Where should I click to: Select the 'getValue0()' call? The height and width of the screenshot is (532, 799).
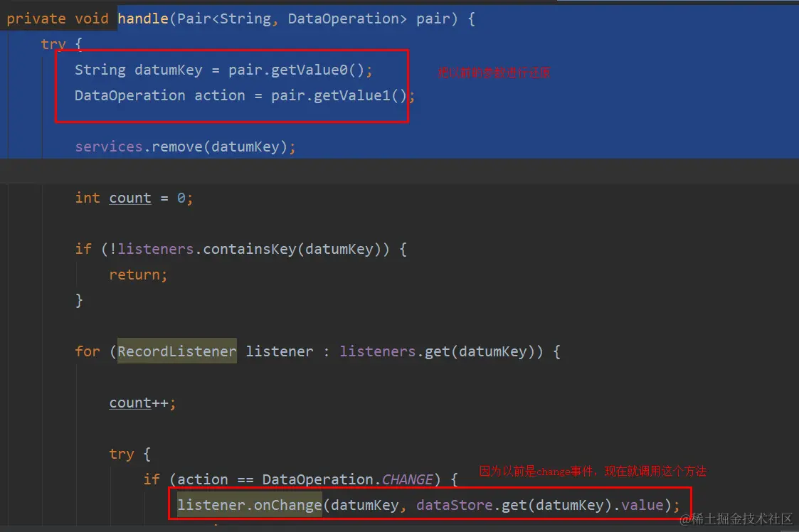(x=318, y=70)
